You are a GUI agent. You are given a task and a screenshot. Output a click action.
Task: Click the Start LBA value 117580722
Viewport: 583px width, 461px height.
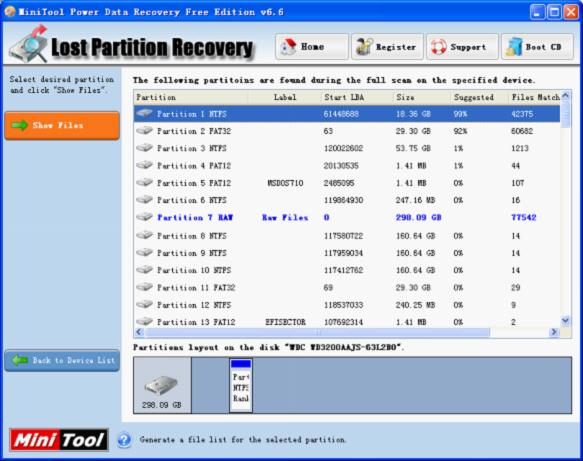coord(343,236)
